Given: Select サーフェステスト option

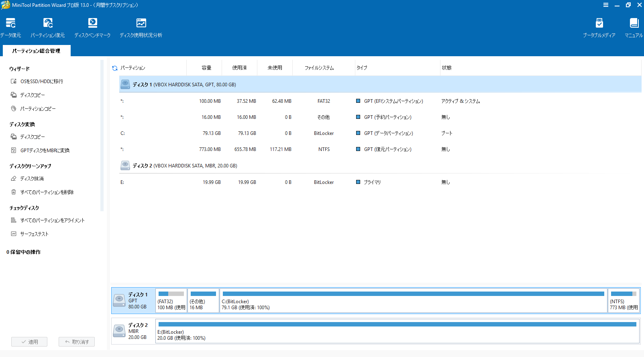Looking at the screenshot, I should (34, 234).
